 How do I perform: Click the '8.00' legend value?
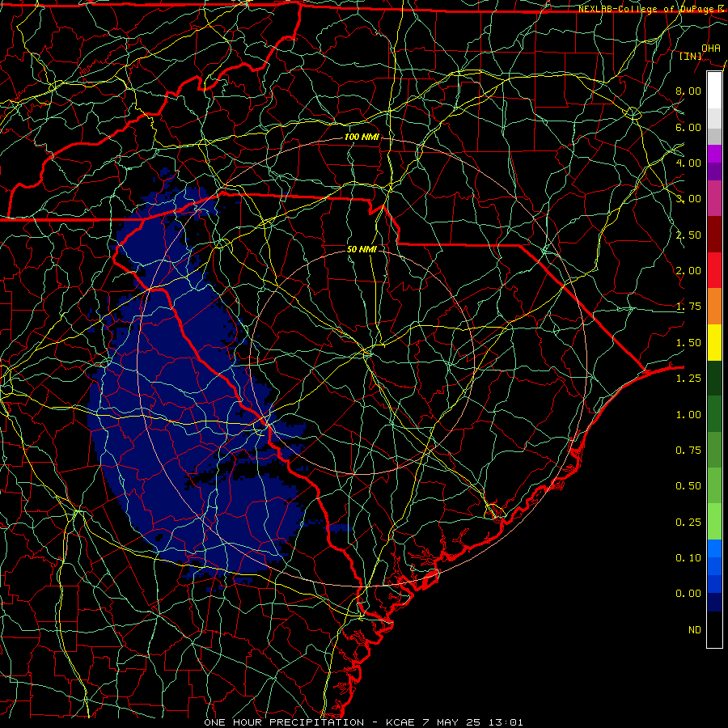pyautogui.click(x=688, y=91)
